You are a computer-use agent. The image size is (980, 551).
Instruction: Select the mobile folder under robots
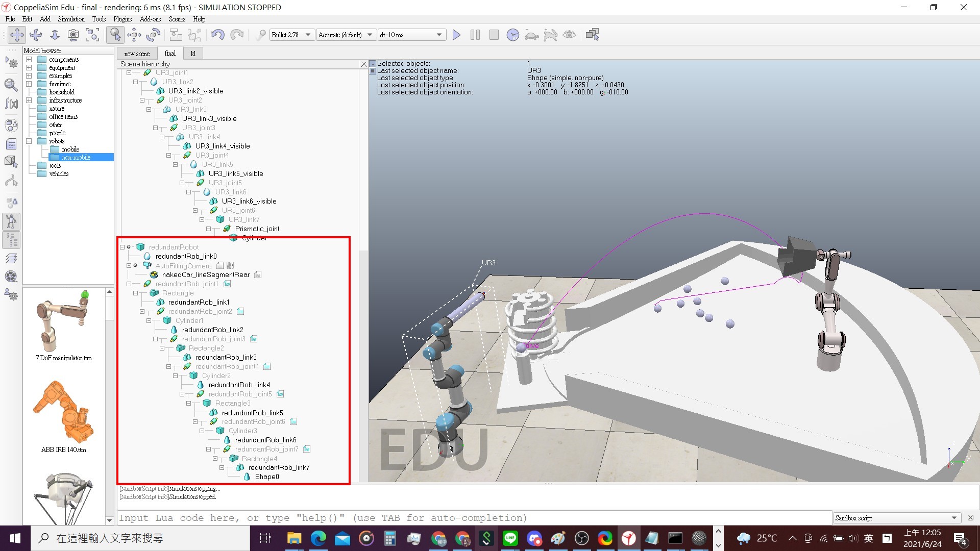tap(70, 149)
